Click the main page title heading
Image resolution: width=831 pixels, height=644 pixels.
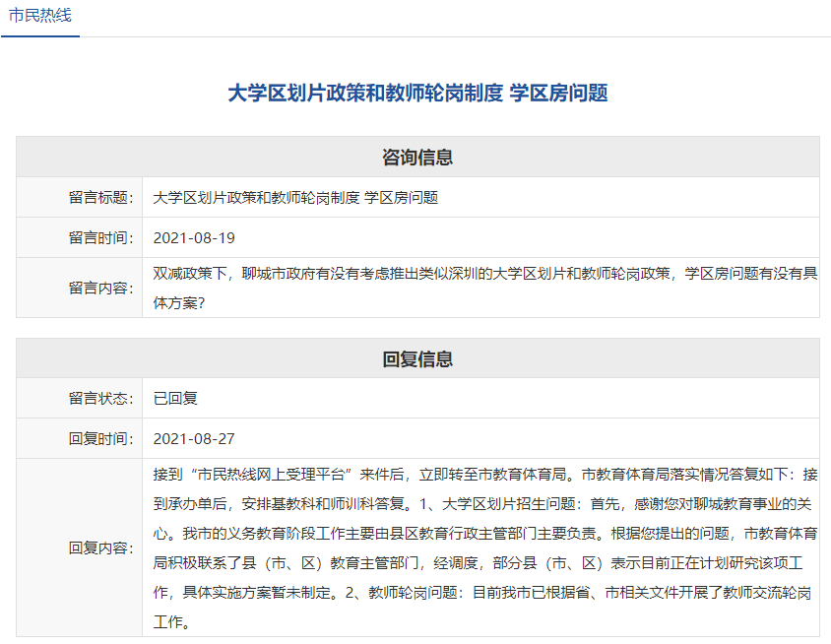pos(417,93)
